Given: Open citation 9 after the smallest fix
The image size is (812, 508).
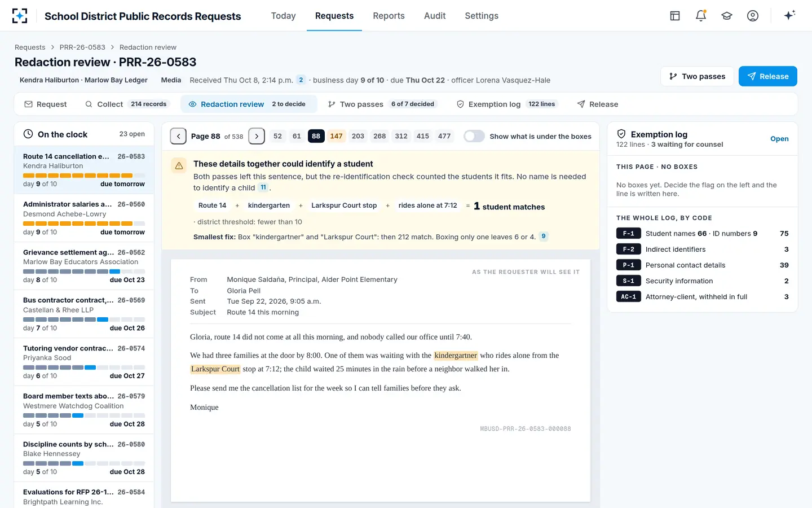Looking at the screenshot, I should [543, 237].
